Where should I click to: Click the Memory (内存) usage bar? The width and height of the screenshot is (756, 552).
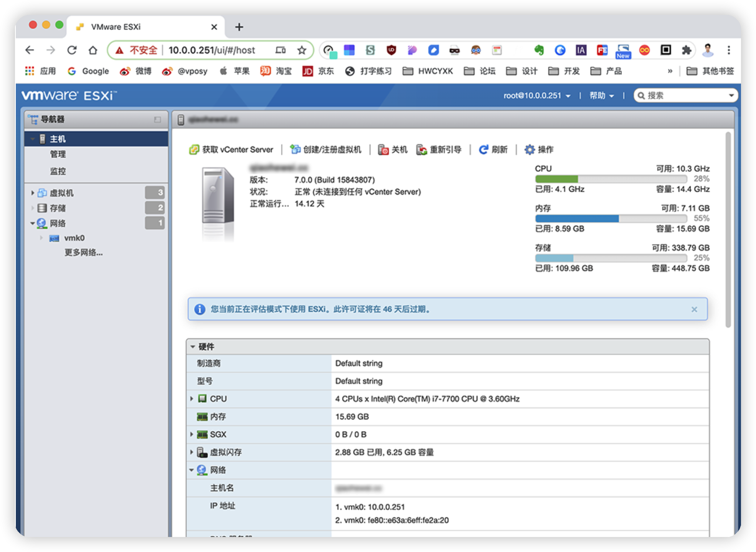coord(611,218)
